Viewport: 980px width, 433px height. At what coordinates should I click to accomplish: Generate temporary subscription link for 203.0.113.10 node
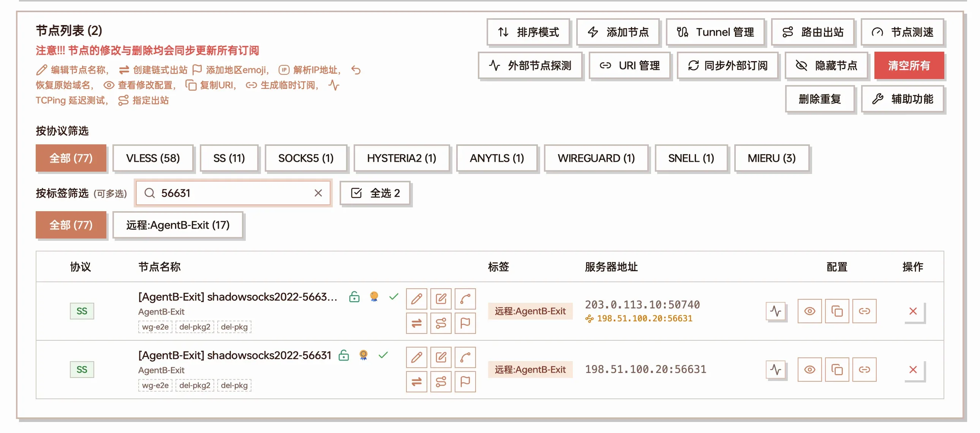[x=864, y=311]
